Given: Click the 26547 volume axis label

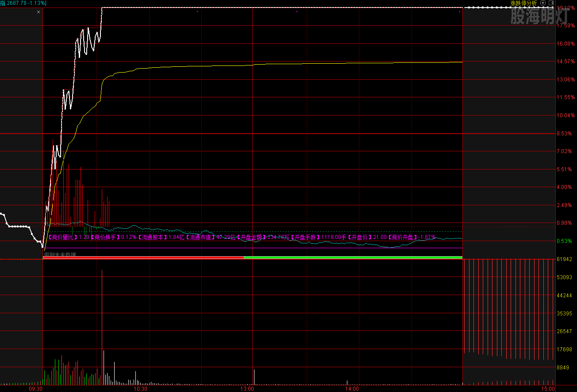Looking at the screenshot, I should coord(565,331).
